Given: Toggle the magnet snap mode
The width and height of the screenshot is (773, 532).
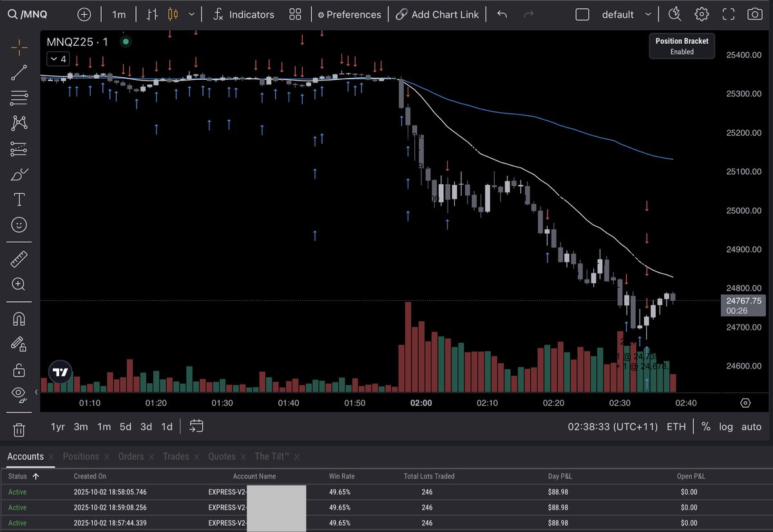Looking at the screenshot, I should coord(19,318).
